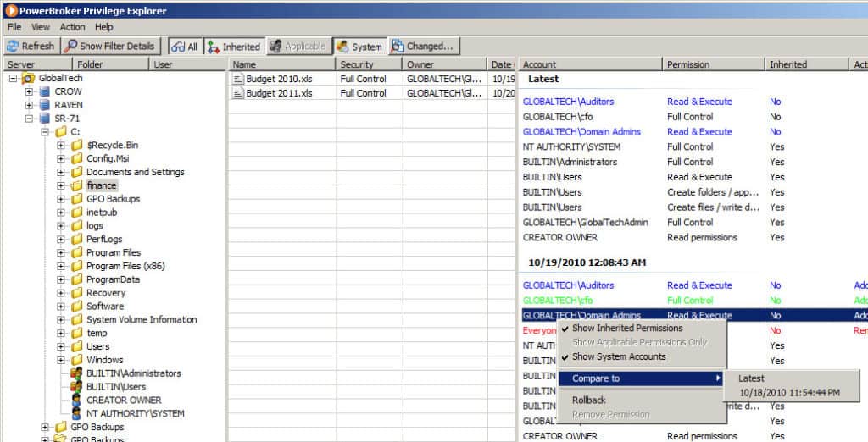Click the NT AUTHORITY\SYSTEM account icon
The image size is (868, 442).
tap(77, 413)
